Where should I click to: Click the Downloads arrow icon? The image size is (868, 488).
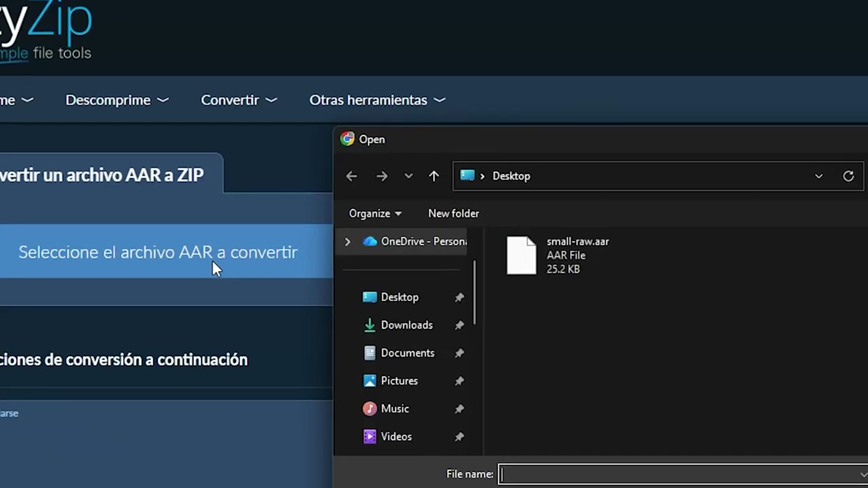(369, 325)
